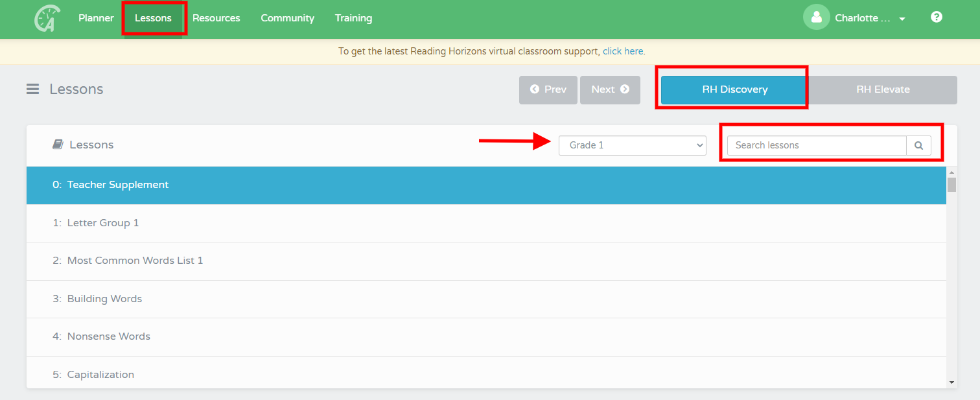Open lesson 3: Building Words
The width and height of the screenshot is (980, 400).
(486, 299)
